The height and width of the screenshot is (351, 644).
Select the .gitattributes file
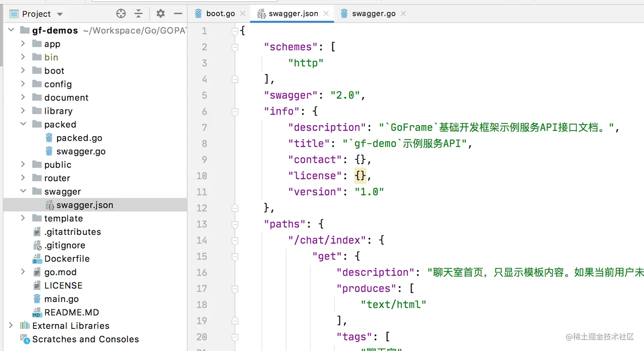(x=72, y=232)
